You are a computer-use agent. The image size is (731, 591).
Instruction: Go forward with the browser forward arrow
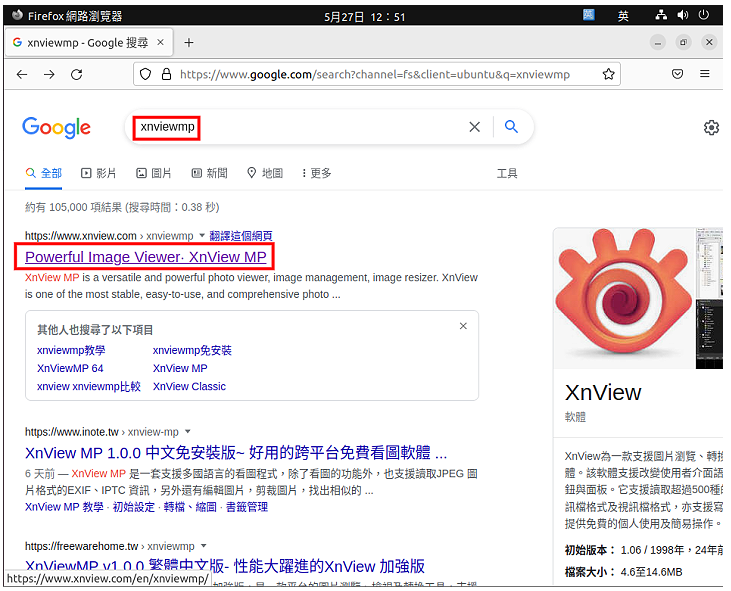49,75
